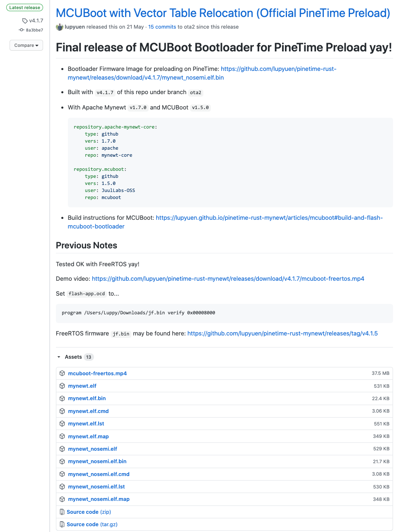Open the mynewt_nosemi.elf.bin bootloader image URL
This screenshot has width=398, height=532.
[x=202, y=73]
